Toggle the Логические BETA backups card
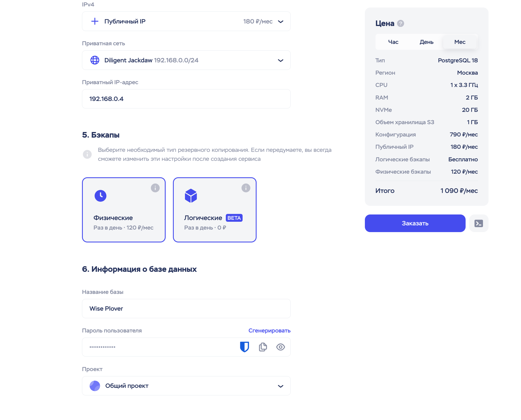This screenshot has width=521, height=420. 215,210
